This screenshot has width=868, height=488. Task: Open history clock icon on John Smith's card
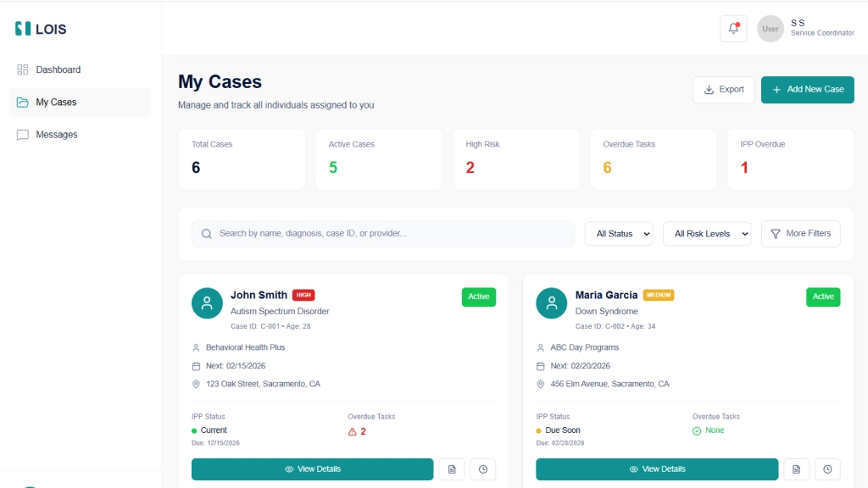click(x=482, y=469)
